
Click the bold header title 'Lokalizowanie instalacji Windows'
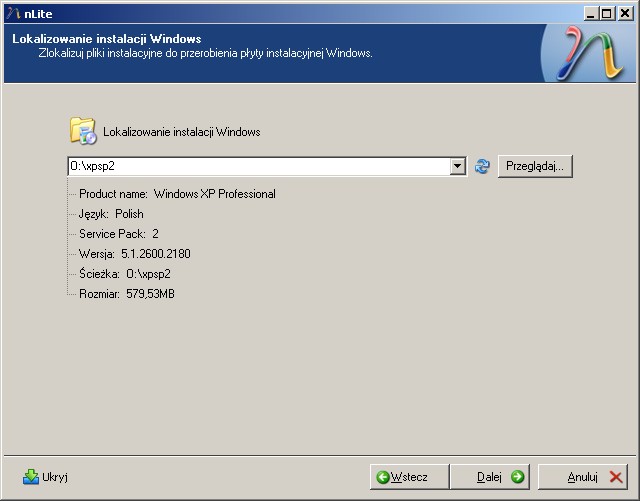click(107, 39)
